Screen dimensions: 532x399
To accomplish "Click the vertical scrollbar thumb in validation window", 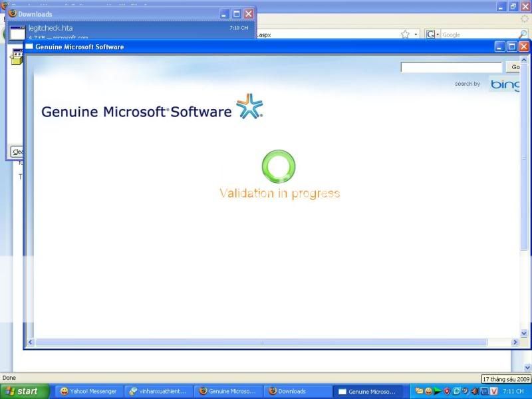I will 523,157.
